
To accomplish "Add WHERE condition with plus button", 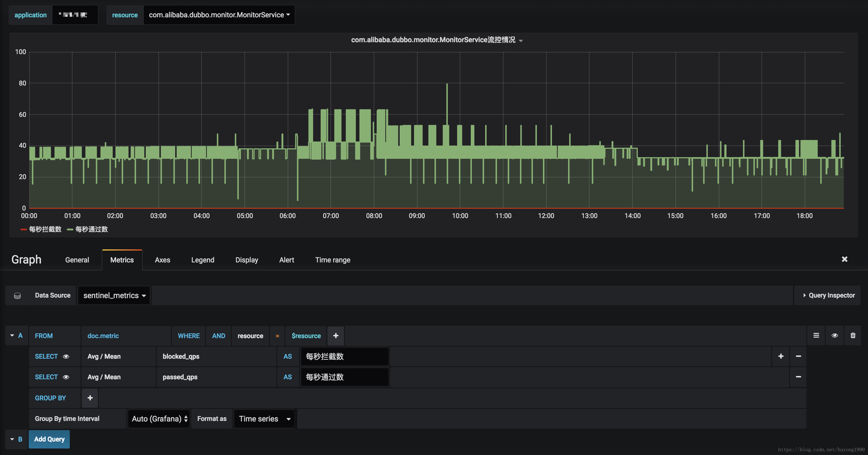I will click(x=336, y=335).
